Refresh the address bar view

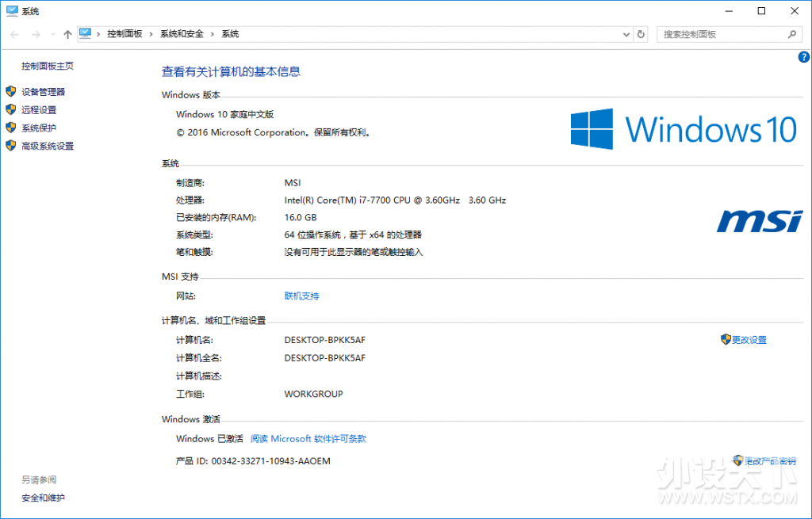[641, 34]
